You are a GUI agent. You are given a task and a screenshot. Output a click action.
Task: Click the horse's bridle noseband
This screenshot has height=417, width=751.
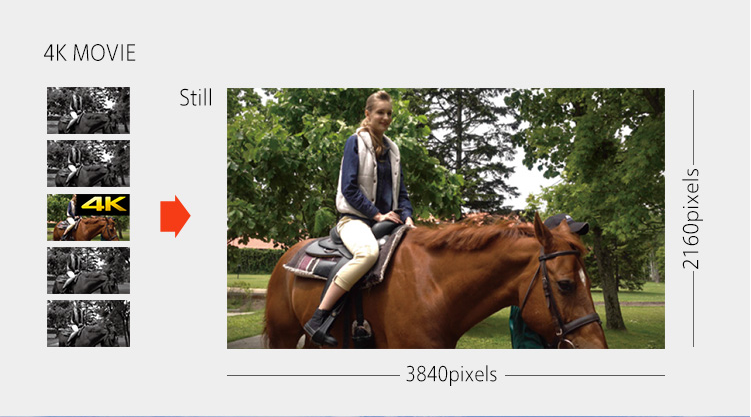[x=582, y=325]
